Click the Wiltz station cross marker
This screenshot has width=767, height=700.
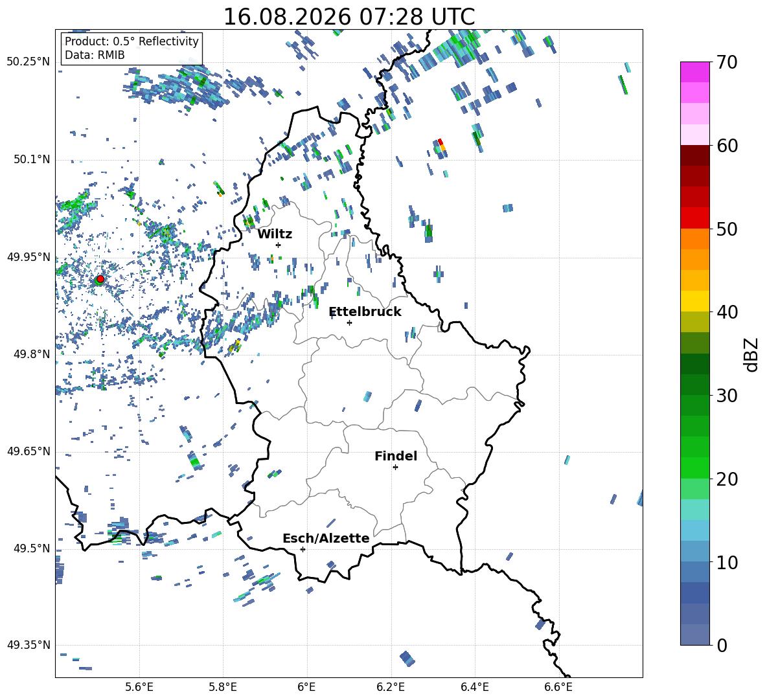point(279,245)
